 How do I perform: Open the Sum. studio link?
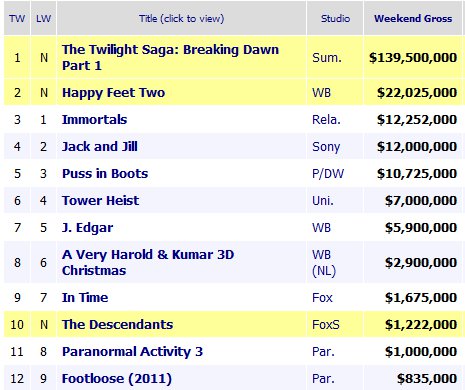pyautogui.click(x=327, y=58)
